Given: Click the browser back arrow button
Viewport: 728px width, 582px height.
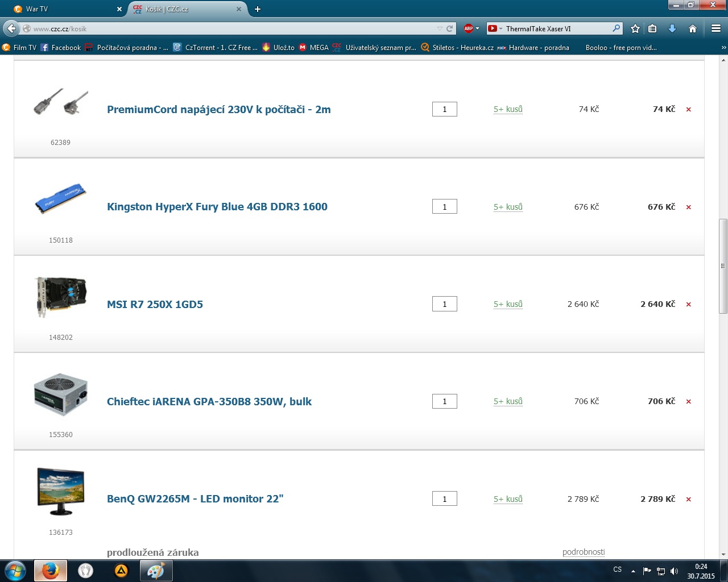Looking at the screenshot, I should pos(11,28).
